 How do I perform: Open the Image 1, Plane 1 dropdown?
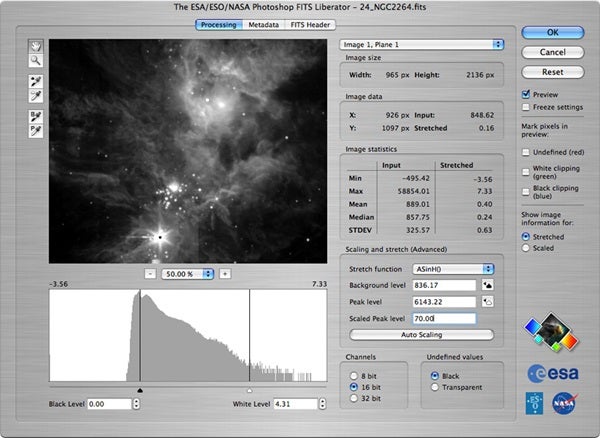421,45
